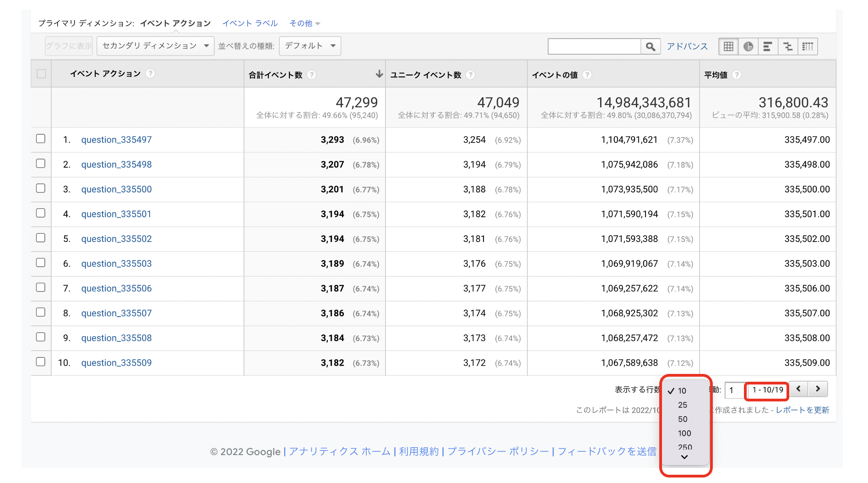
Task: Check the box for question_335497 row
Action: 41,139
